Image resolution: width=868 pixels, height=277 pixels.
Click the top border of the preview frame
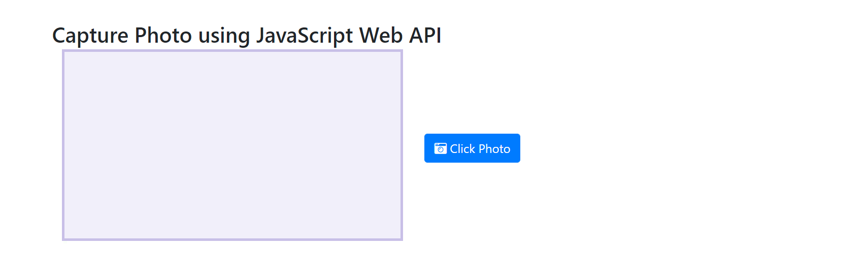coord(232,50)
